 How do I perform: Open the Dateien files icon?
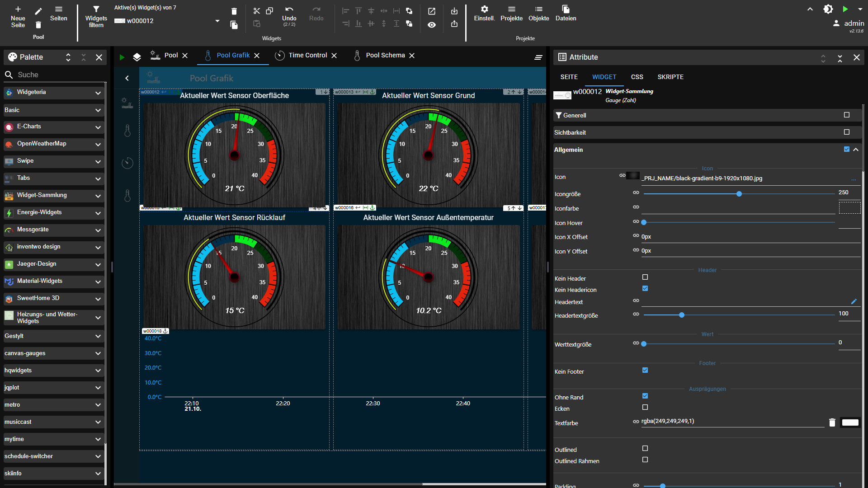point(566,9)
